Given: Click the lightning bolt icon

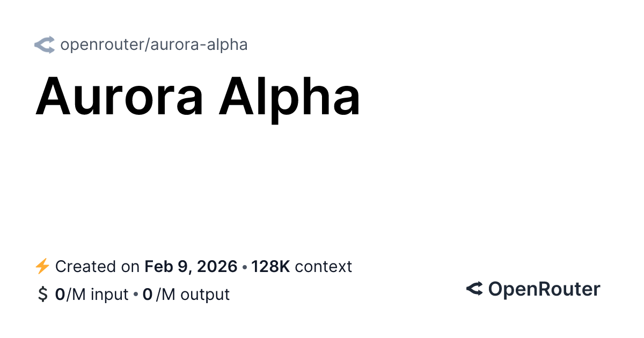Looking at the screenshot, I should 42,266.
